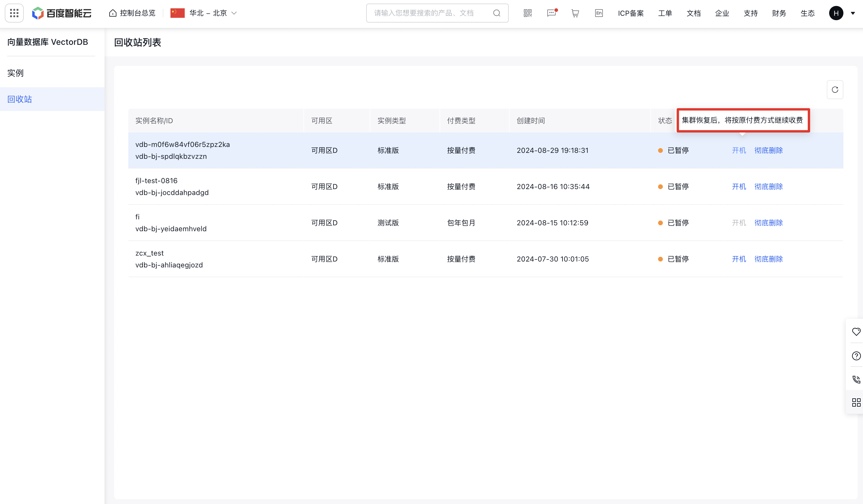863x504 pixels.
Task: Click instance ID vdb-bj-spdlqkbzvzzn
Action: (171, 156)
